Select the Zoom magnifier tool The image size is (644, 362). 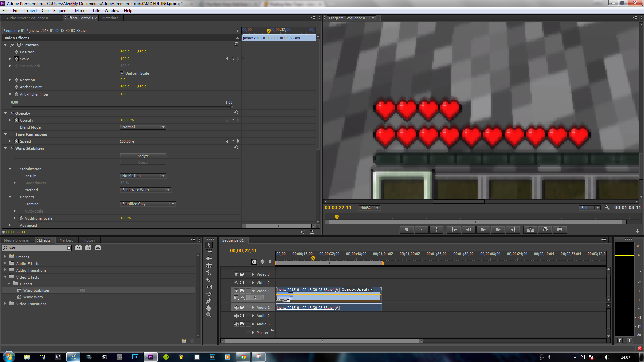click(209, 315)
